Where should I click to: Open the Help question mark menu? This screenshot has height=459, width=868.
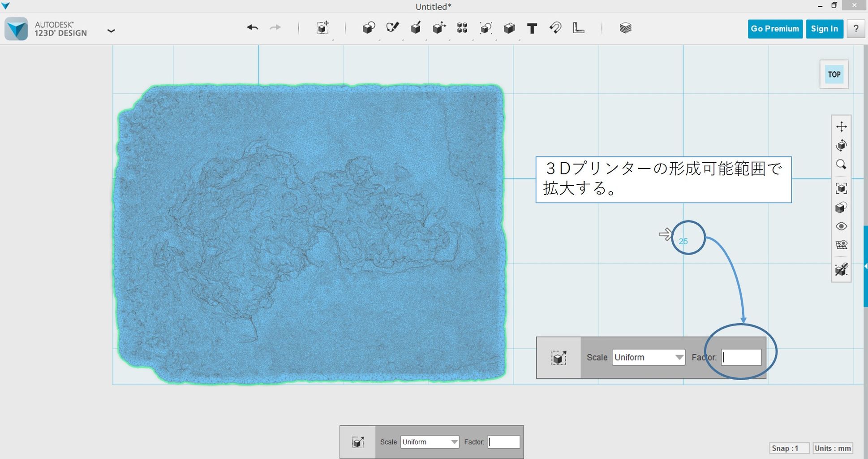point(856,29)
